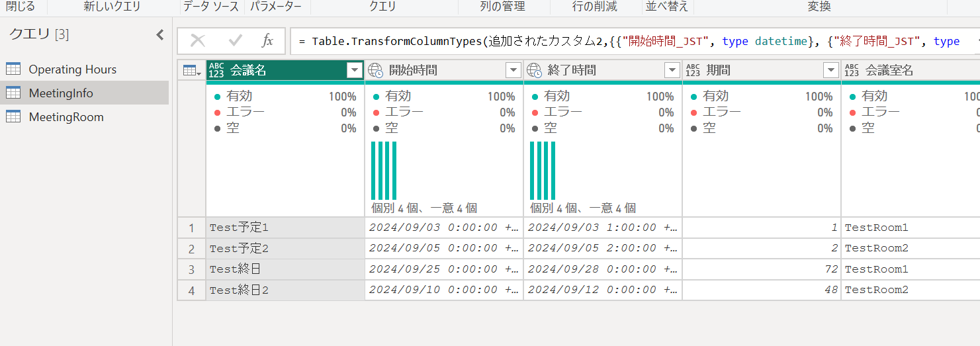Screen dimensions: 980x346
Task: Click the 有効 100% stat under 会議名
Action: pos(285,97)
